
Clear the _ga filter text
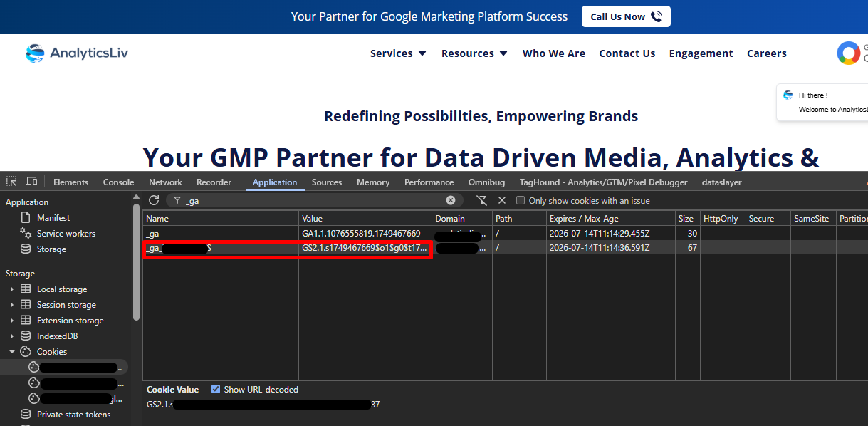coord(451,201)
